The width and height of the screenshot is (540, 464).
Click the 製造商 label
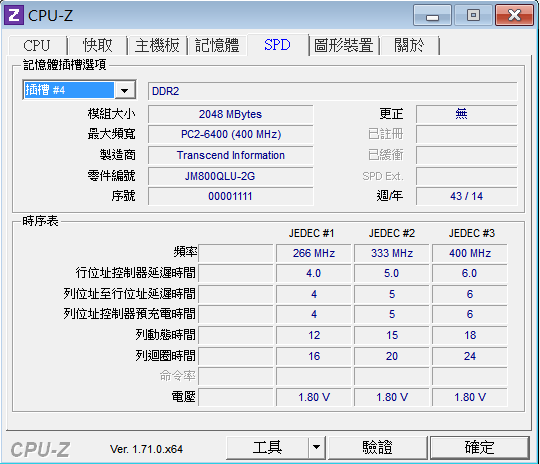coord(117,155)
